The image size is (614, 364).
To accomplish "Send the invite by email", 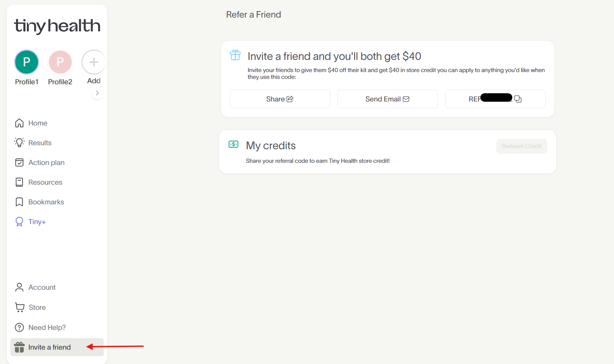I will point(387,99).
